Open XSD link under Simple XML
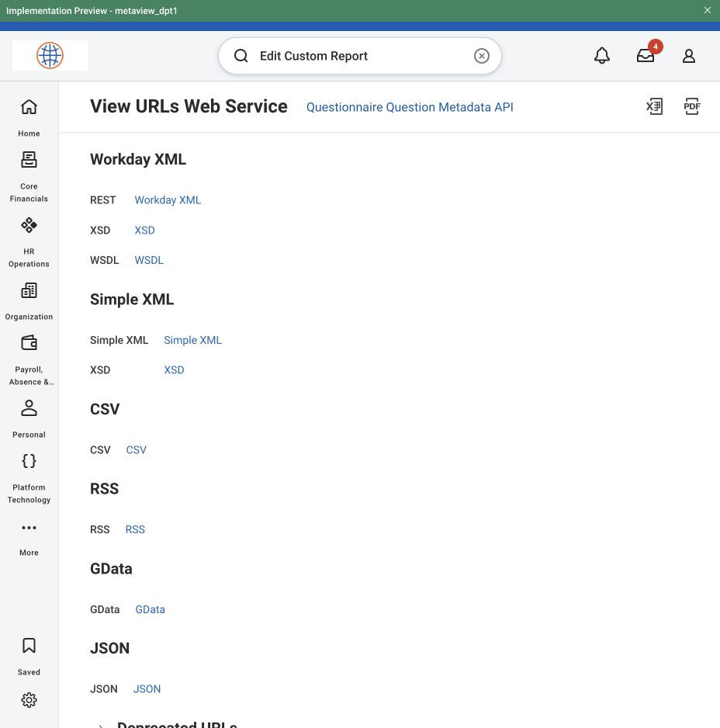The width and height of the screenshot is (720, 728). [174, 370]
